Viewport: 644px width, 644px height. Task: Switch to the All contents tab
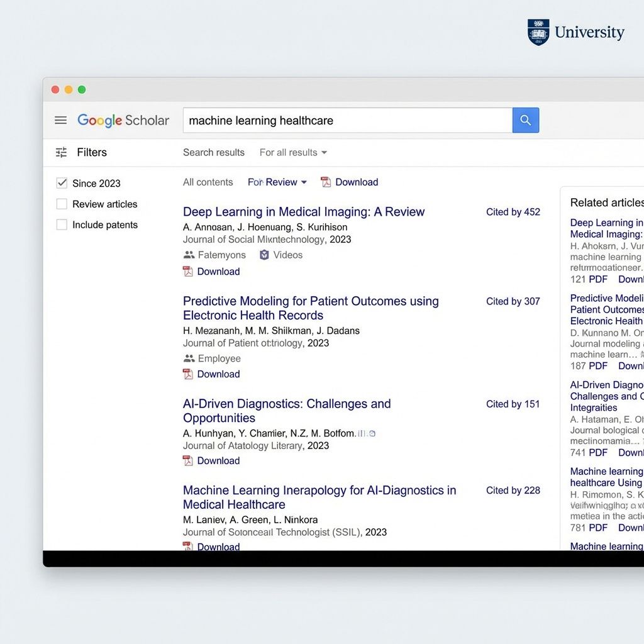208,182
